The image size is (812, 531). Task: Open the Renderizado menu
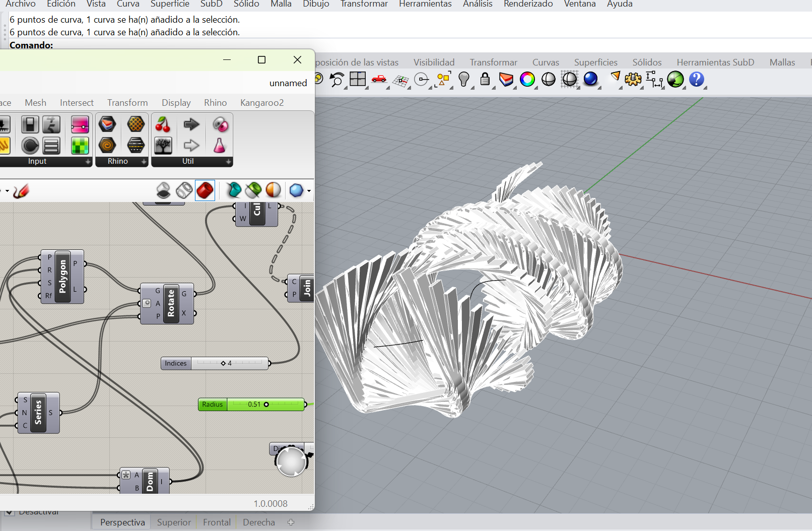click(528, 4)
